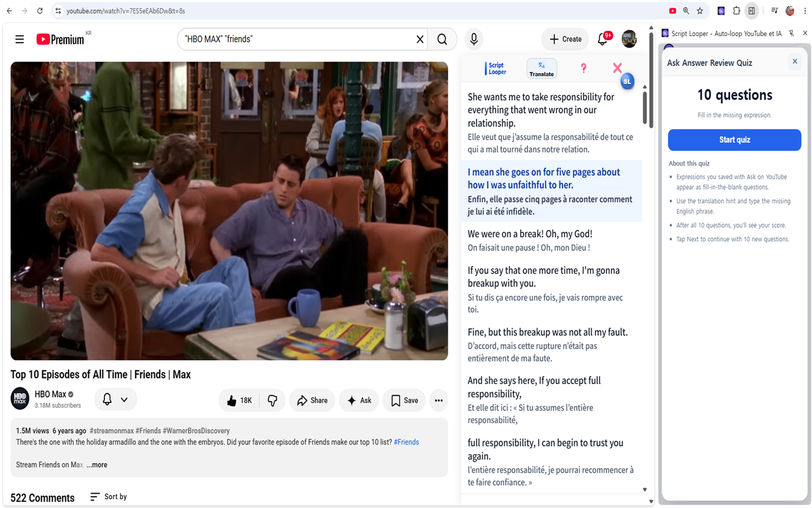Bookmark this page with the star icon
This screenshot has width=812, height=508.
(x=700, y=11)
